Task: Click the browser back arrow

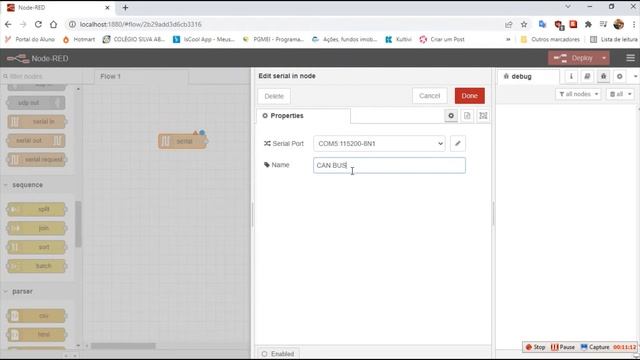Action: click(8, 24)
